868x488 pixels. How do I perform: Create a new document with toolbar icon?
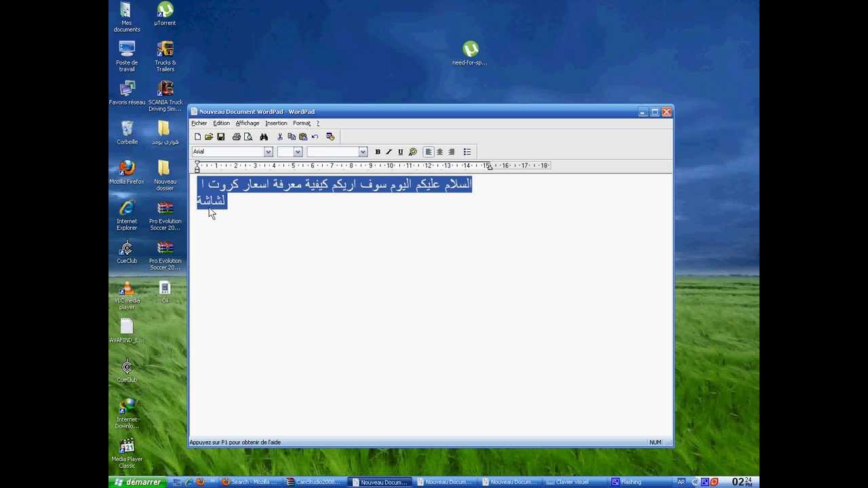tap(197, 137)
